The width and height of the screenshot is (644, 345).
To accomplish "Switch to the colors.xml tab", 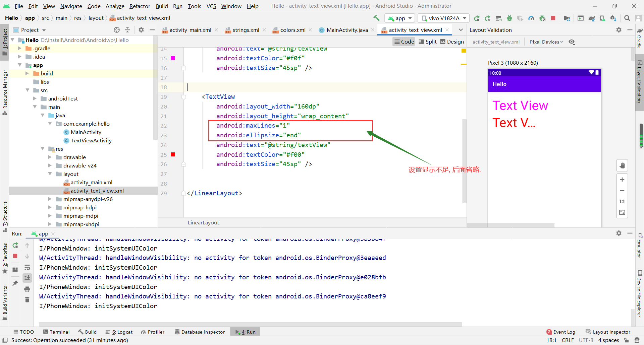I will click(293, 30).
